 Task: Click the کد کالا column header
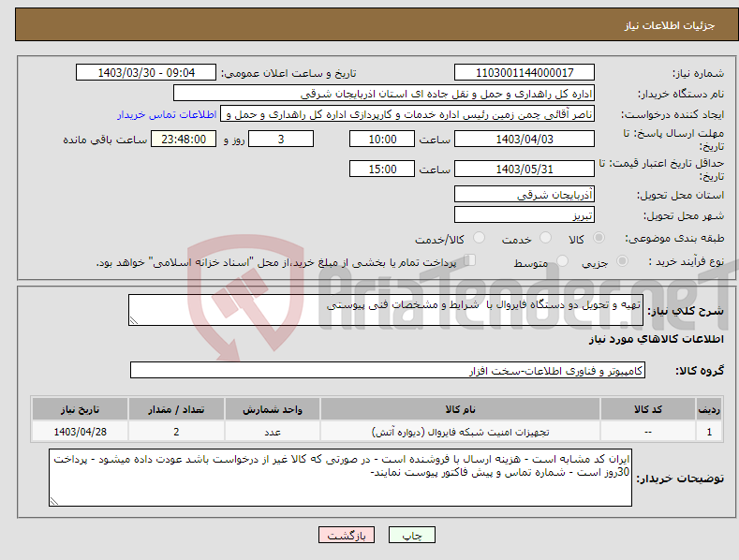647,409
